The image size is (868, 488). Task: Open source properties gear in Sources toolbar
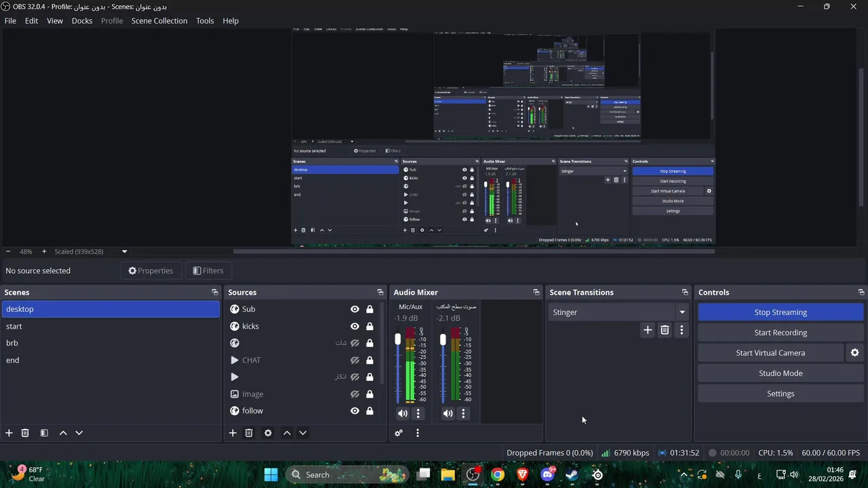[268, 433]
